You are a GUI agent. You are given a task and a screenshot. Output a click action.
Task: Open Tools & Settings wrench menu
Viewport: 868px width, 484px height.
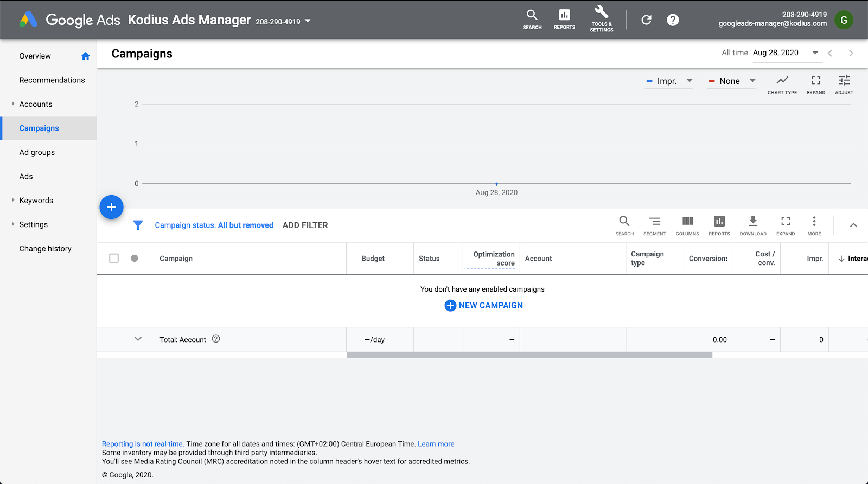click(602, 20)
